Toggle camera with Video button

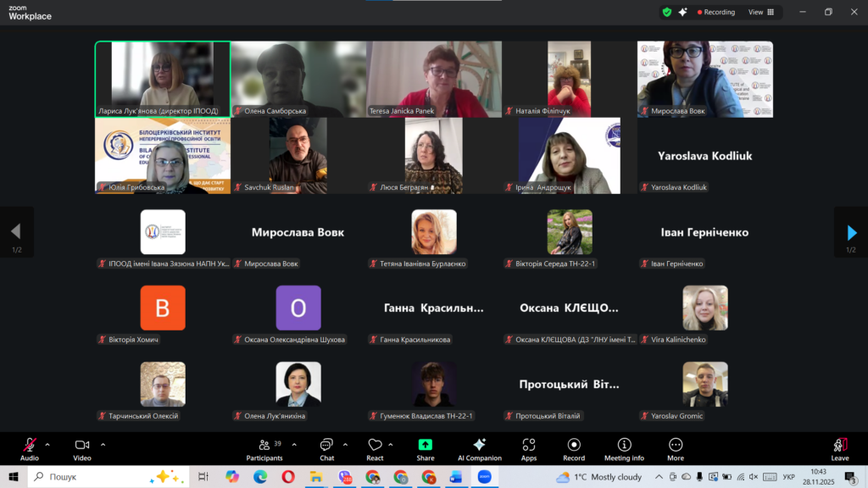[x=82, y=448]
